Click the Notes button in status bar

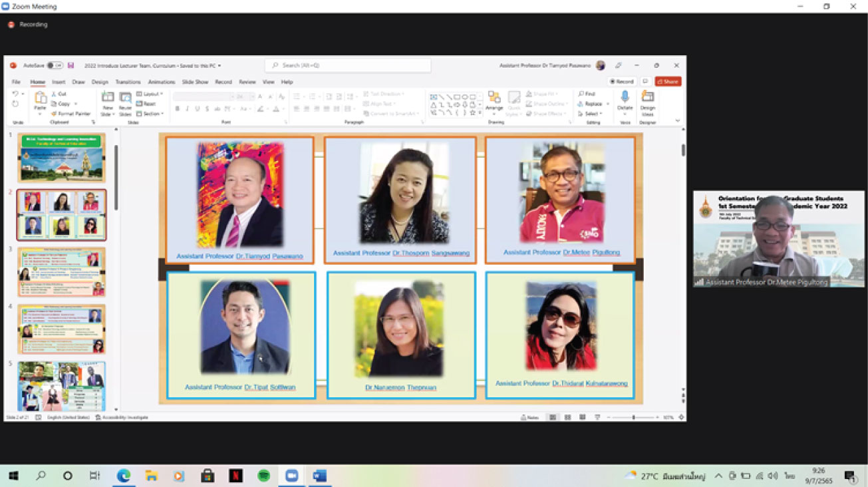[530, 417]
